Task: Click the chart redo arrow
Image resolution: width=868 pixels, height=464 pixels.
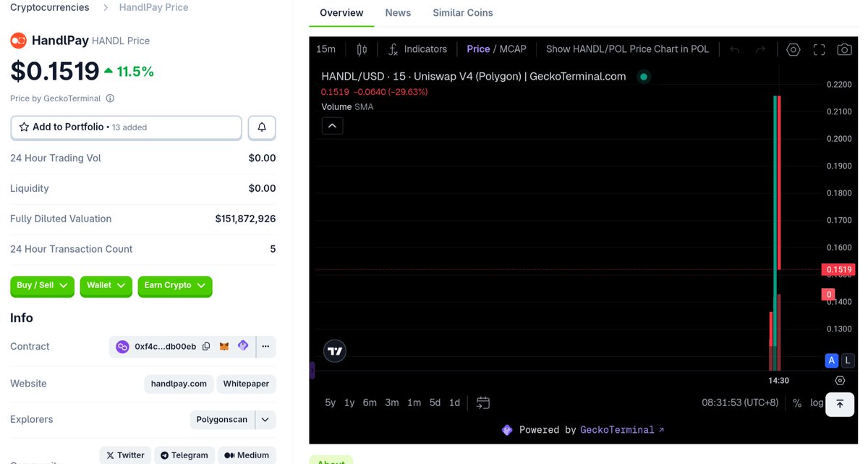Action: pos(760,49)
